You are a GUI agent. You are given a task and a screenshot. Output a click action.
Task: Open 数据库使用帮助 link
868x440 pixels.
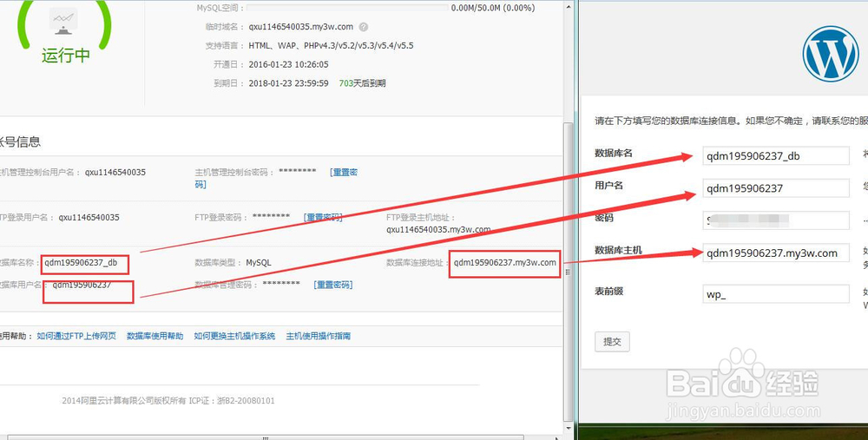point(155,336)
